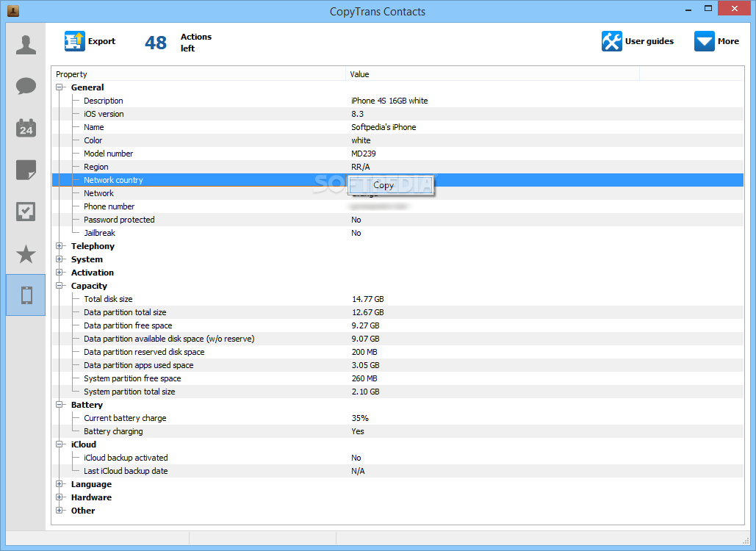Select Data partition free space row
The height and width of the screenshot is (551, 756).
tap(397, 325)
